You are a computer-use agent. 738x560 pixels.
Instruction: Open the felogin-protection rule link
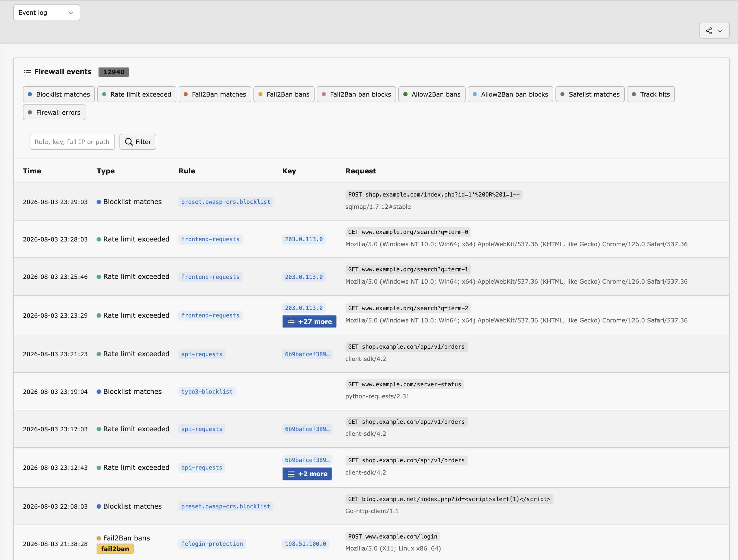(x=212, y=544)
